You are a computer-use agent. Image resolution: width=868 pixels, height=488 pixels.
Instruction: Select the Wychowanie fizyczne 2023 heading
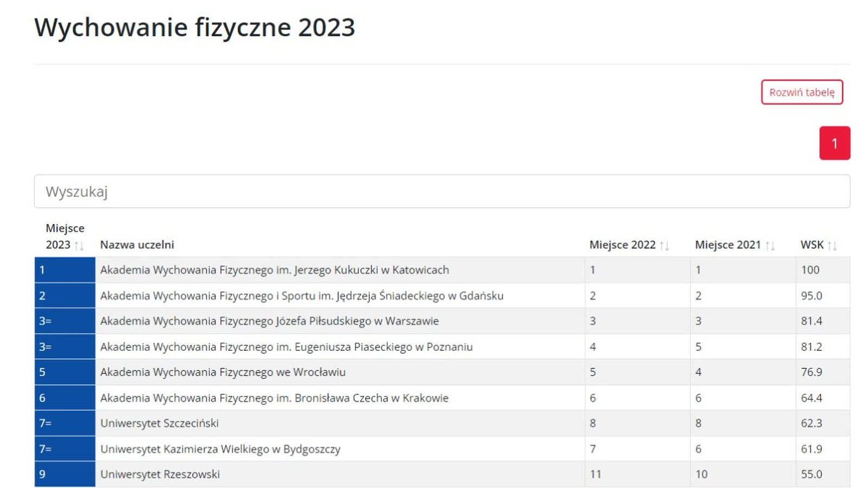coord(195,27)
